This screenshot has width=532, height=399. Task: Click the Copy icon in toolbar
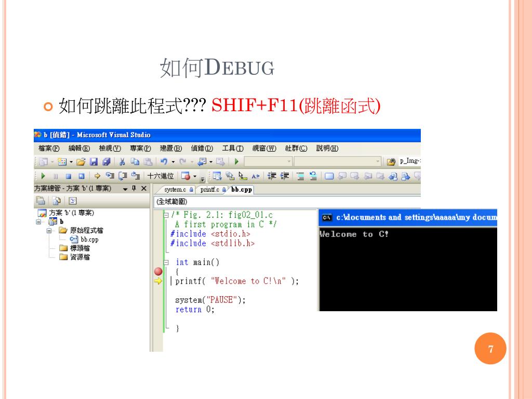(x=135, y=162)
